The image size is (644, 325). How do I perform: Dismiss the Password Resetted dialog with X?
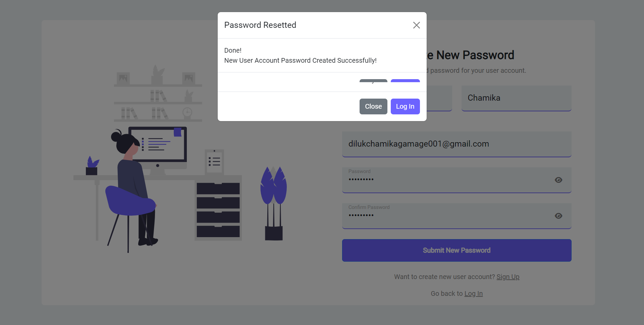(x=416, y=25)
